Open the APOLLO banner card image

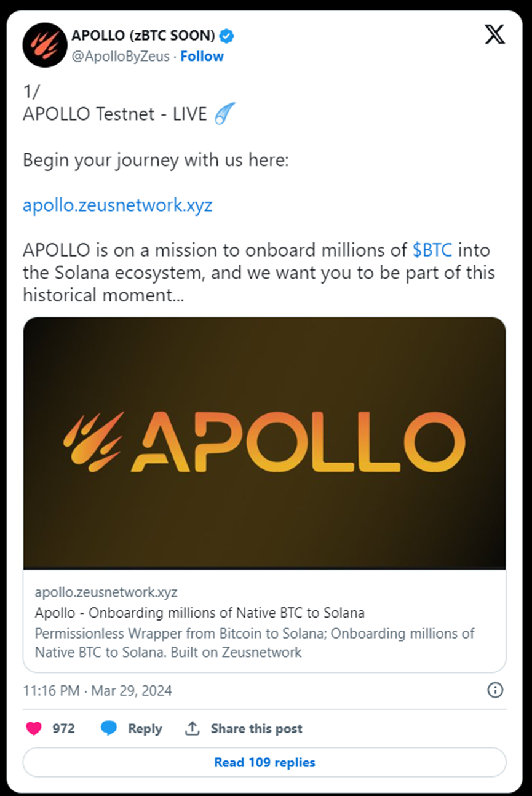coord(264,443)
